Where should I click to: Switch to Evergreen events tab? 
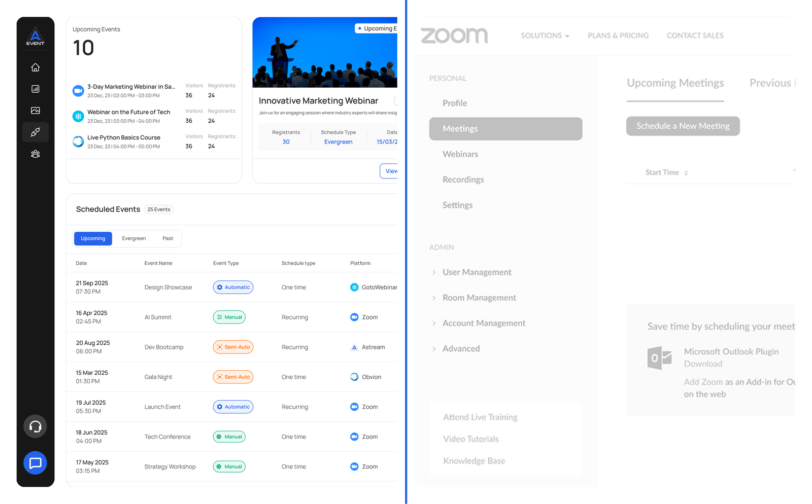pyautogui.click(x=134, y=238)
